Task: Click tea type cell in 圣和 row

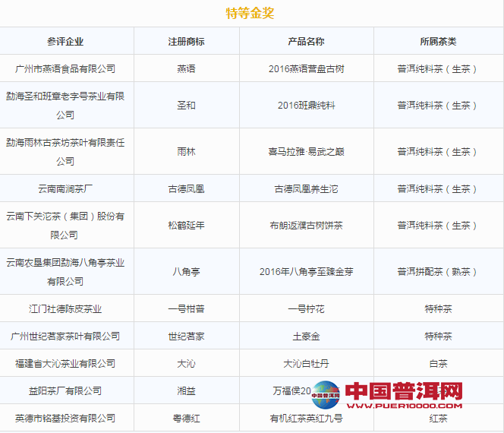Action: pyautogui.click(x=438, y=105)
